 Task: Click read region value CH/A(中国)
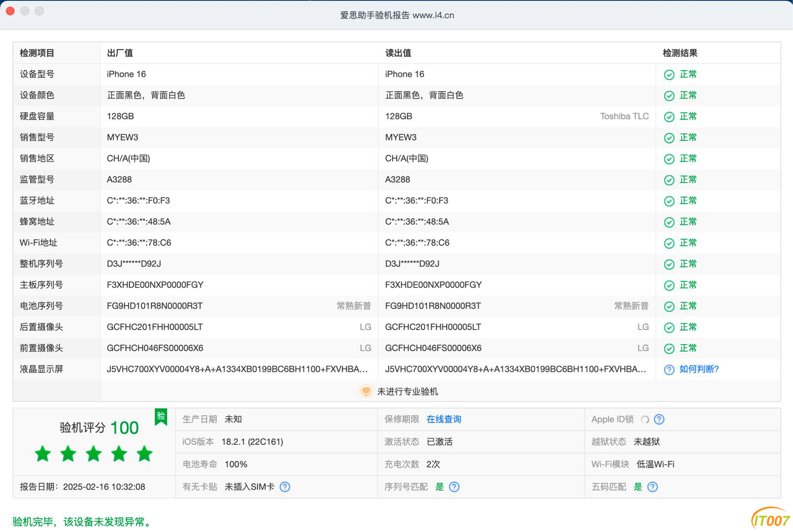407,158
